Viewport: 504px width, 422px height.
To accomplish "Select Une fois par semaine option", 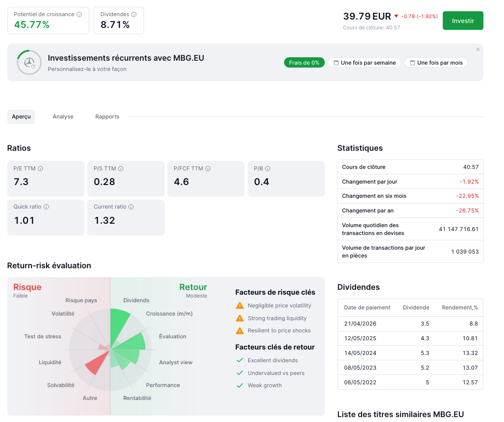I will click(364, 63).
